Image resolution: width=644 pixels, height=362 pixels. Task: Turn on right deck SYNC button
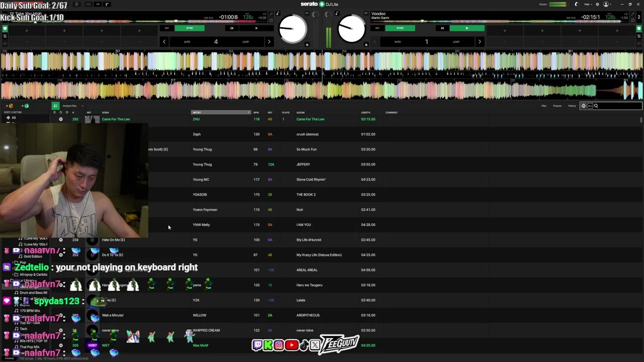point(400,28)
